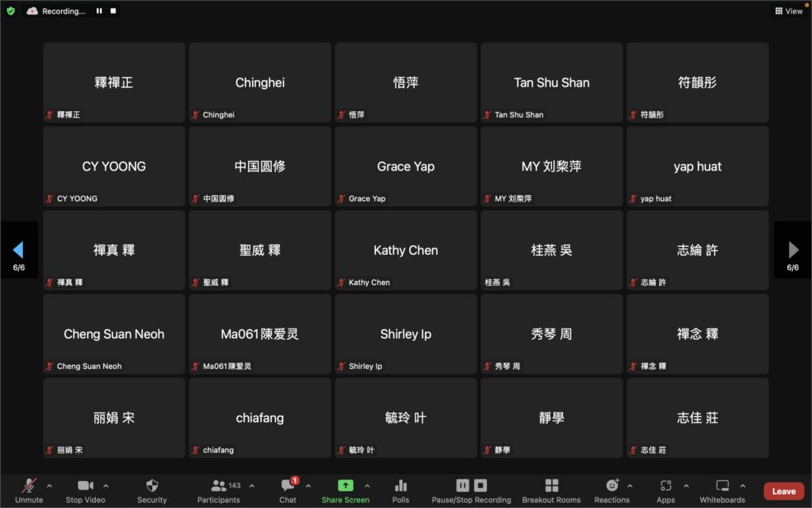The height and width of the screenshot is (508, 812).
Task: Open the View layout menu
Action: click(x=788, y=11)
